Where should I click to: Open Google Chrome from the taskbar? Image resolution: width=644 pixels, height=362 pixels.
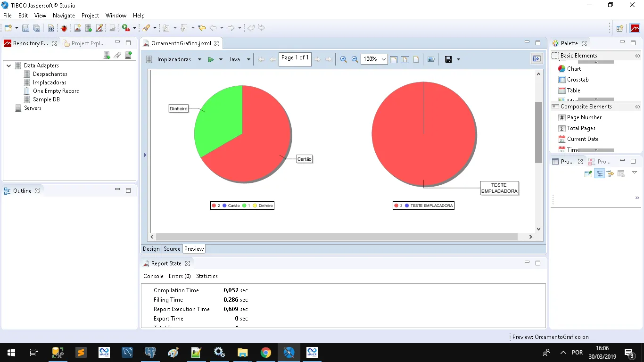point(266,353)
